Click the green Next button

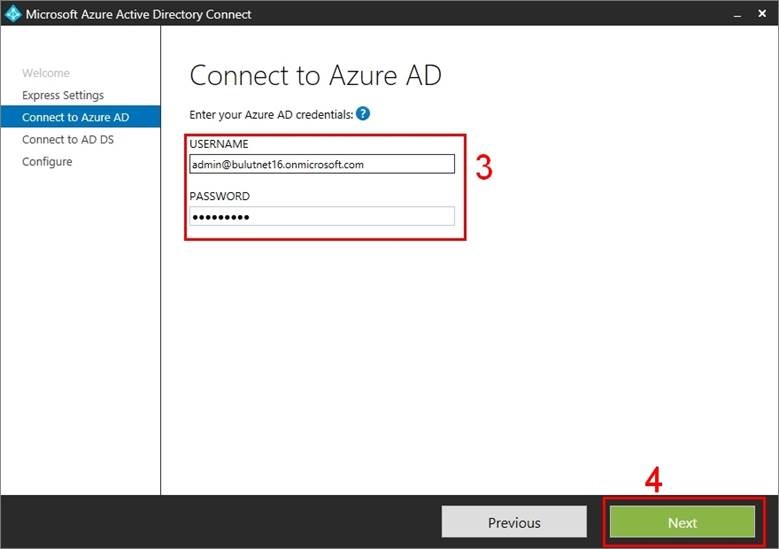(x=682, y=522)
